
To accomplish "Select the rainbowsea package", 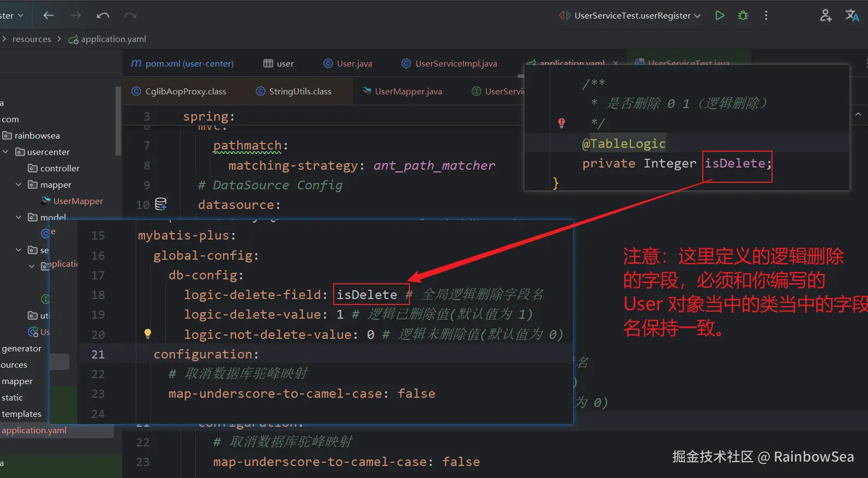I will [x=32, y=135].
